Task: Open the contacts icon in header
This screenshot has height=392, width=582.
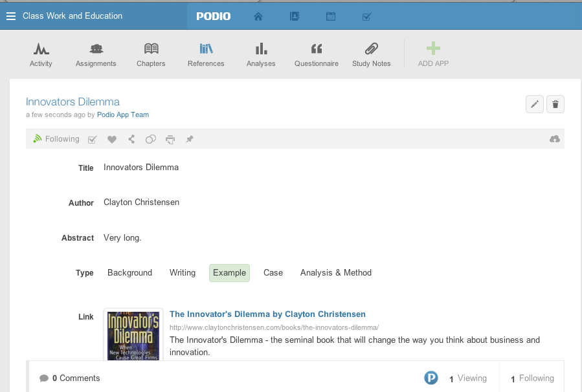Action: point(295,16)
